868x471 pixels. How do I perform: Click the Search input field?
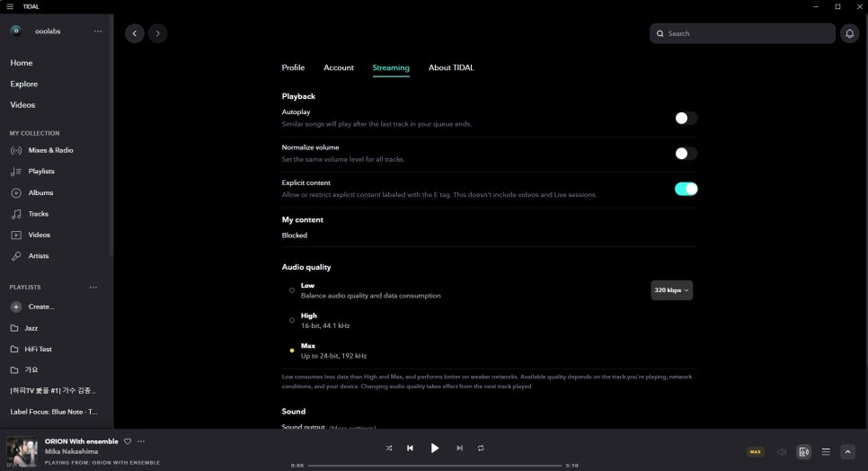(742, 33)
